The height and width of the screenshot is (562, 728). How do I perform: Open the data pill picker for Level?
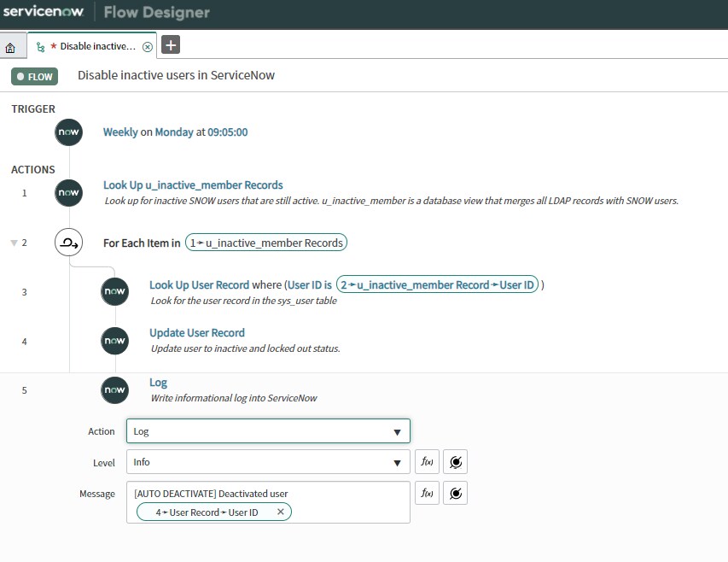click(455, 461)
